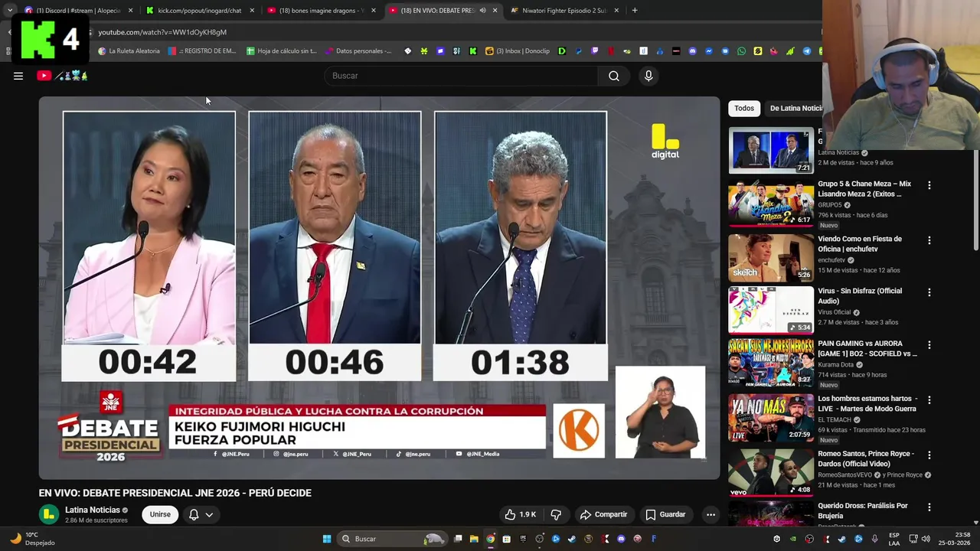
Task: Open the Windows Start menu
Action: coord(327,539)
